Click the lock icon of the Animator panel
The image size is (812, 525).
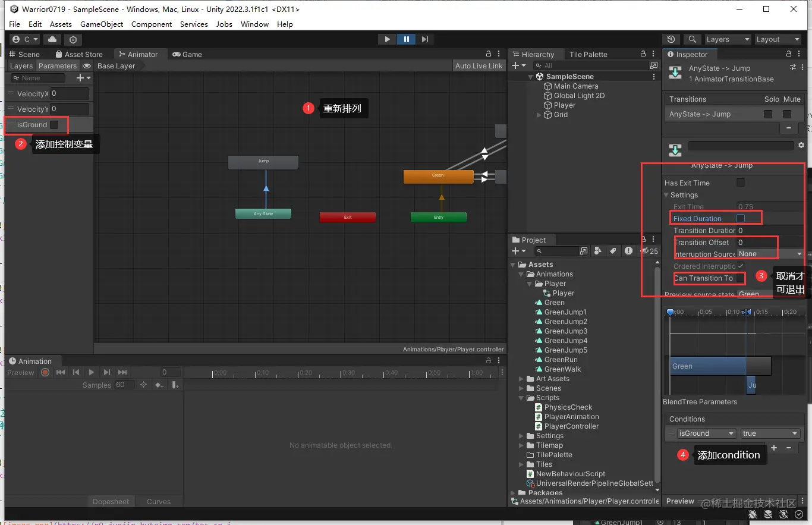coord(489,54)
